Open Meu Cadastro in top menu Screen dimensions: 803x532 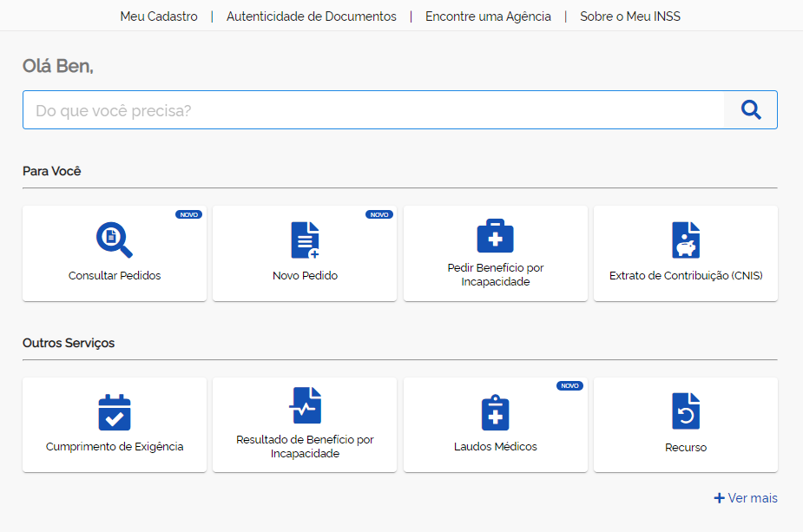[x=159, y=16]
